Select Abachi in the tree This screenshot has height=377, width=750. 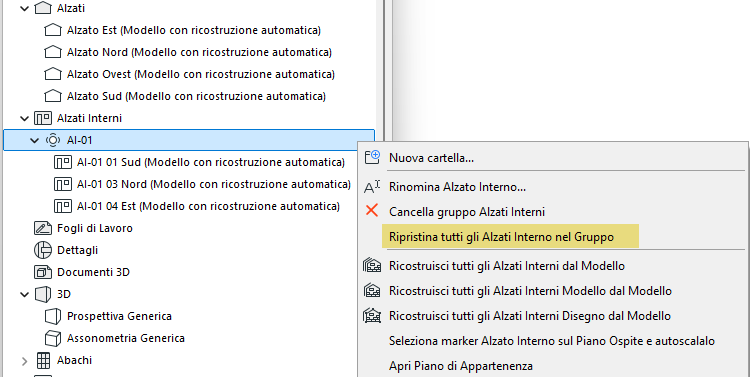point(75,360)
